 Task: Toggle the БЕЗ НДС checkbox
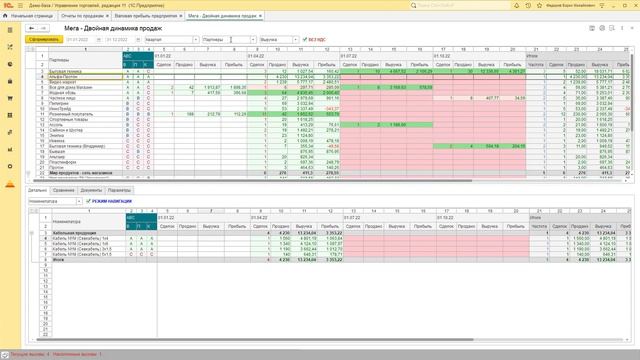coord(305,40)
